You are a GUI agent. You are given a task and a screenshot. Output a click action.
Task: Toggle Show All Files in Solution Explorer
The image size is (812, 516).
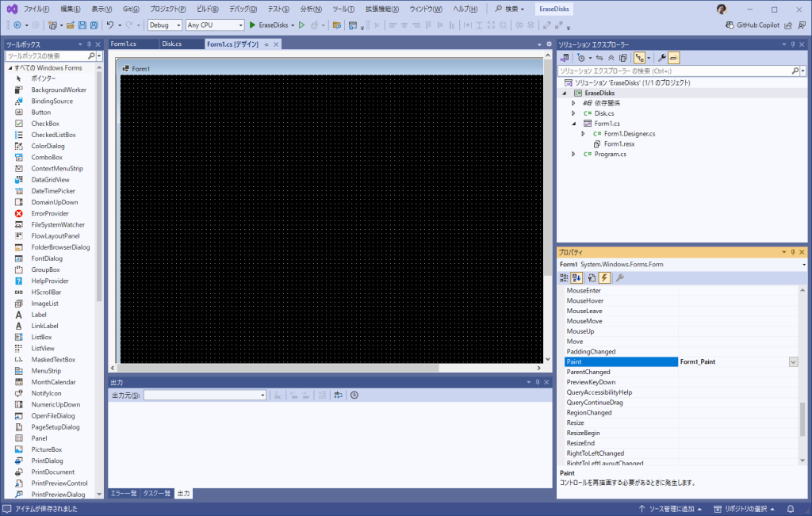pos(623,58)
